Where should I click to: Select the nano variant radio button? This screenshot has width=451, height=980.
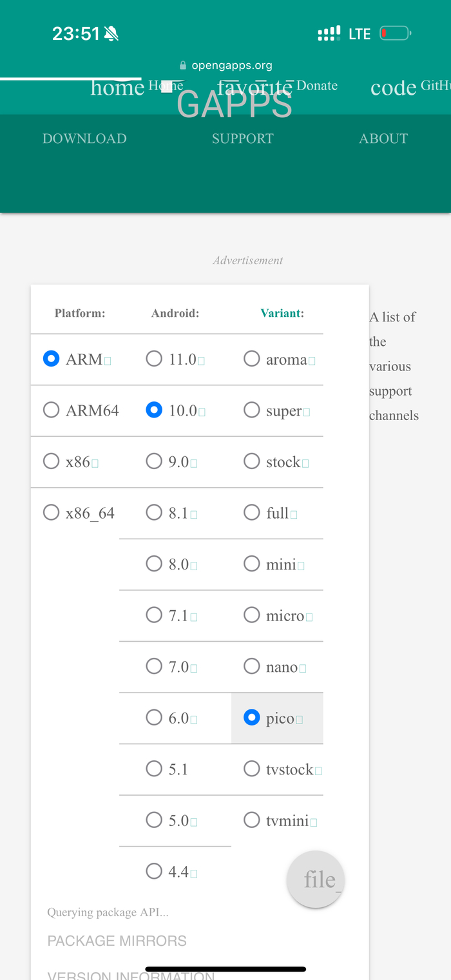(252, 666)
